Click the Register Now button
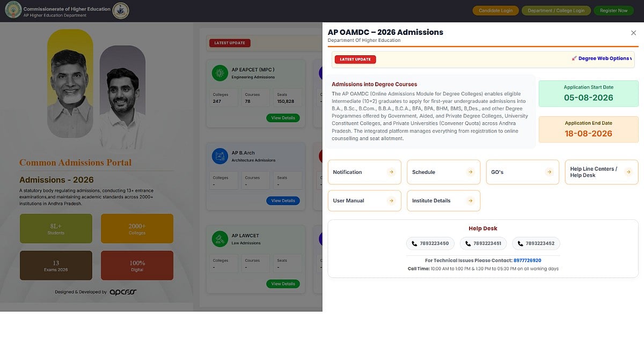Viewport: 644px width, 362px height. click(x=613, y=10)
